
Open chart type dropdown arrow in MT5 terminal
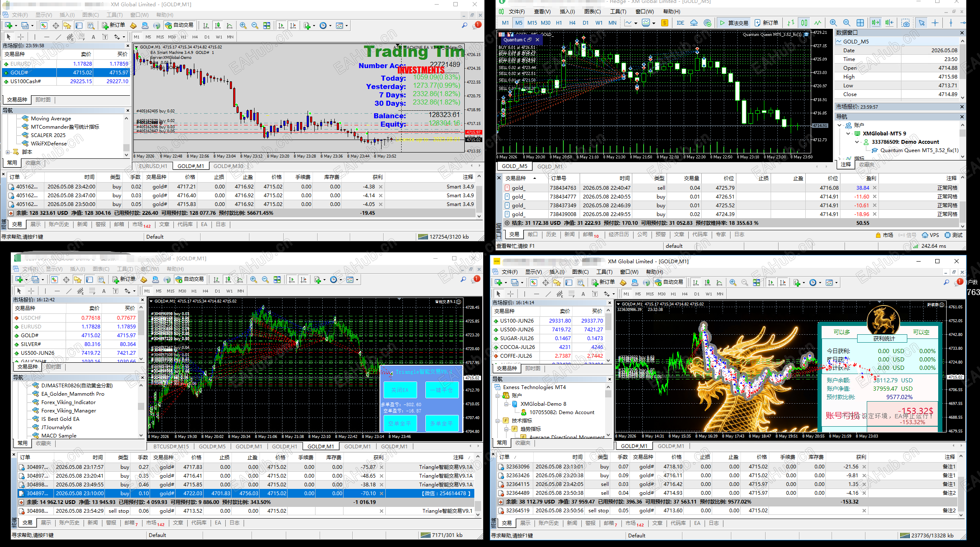coord(635,23)
